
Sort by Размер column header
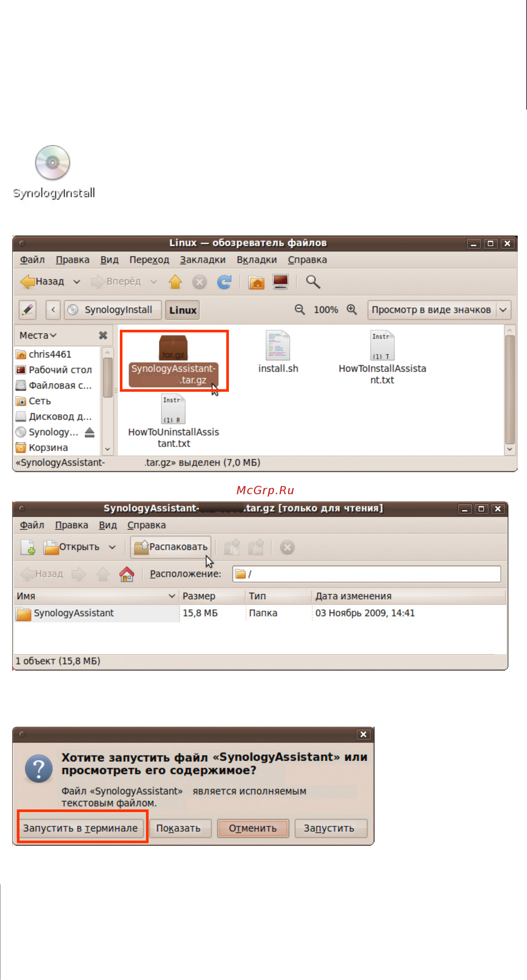point(212,596)
